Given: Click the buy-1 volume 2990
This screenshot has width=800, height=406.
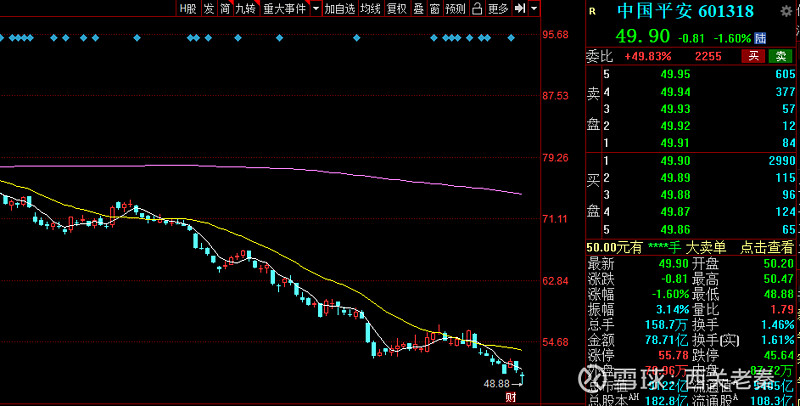Looking at the screenshot, I should coord(782,161).
